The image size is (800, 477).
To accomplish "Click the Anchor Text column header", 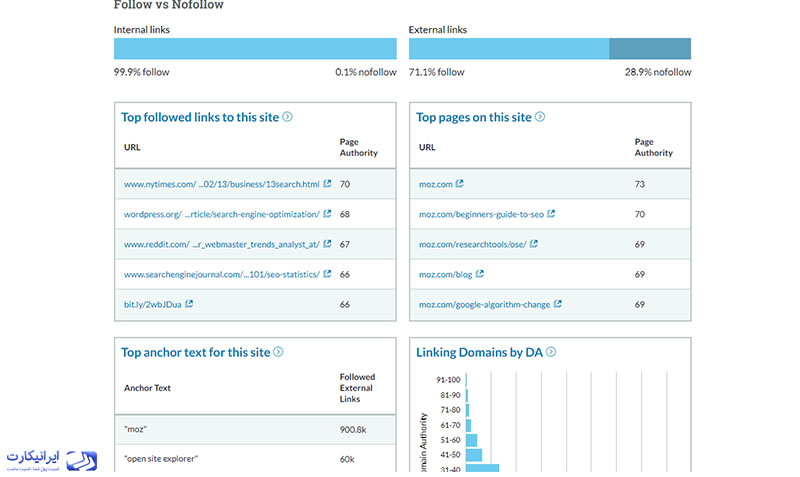I will 147,388.
